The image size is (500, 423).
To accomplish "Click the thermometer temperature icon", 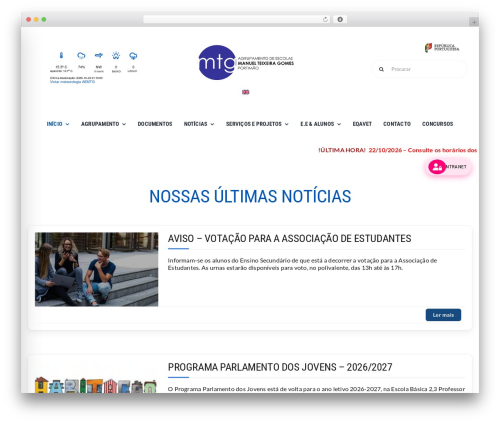I will (x=61, y=55).
